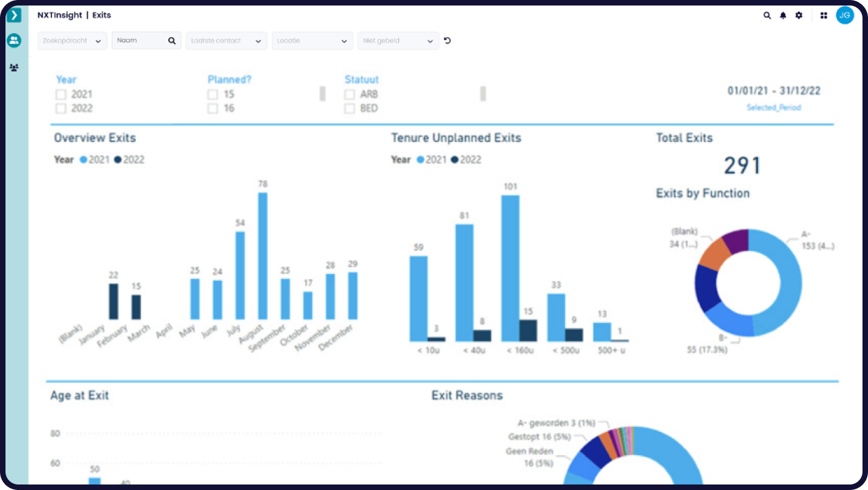
Task: Click the Age at Exit heading
Action: pos(80,396)
